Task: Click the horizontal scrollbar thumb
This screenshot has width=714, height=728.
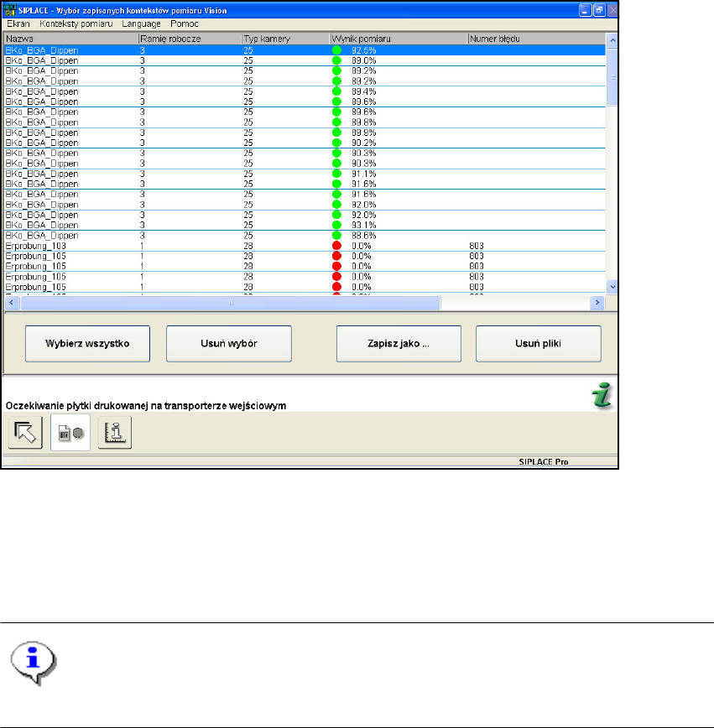Action: click(231, 303)
